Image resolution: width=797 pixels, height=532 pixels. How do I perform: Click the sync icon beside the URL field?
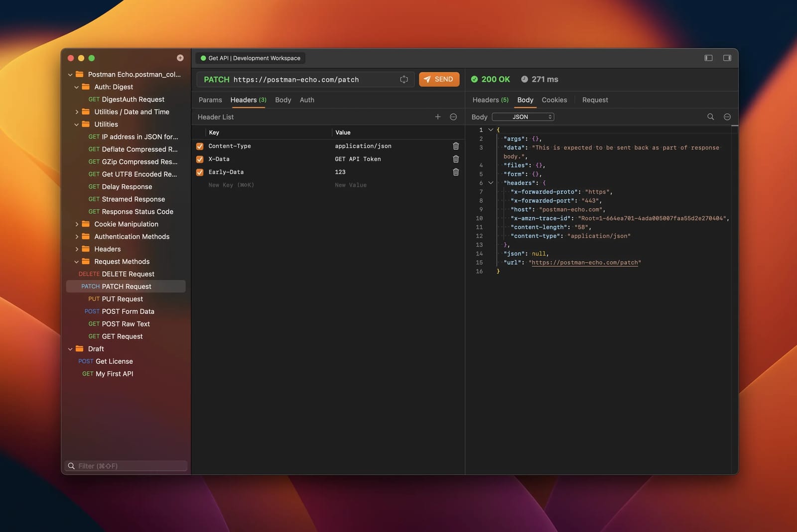(x=403, y=79)
